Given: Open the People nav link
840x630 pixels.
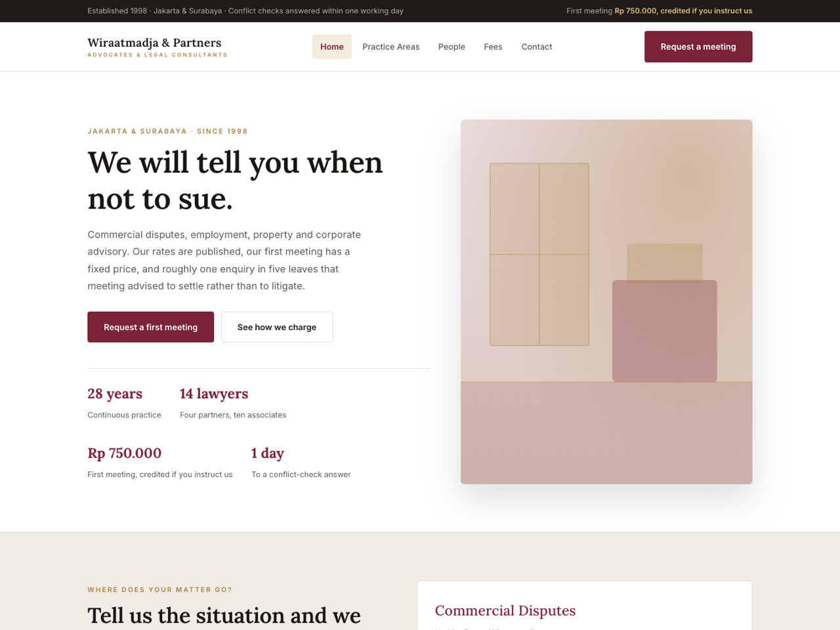Looking at the screenshot, I should coord(451,47).
